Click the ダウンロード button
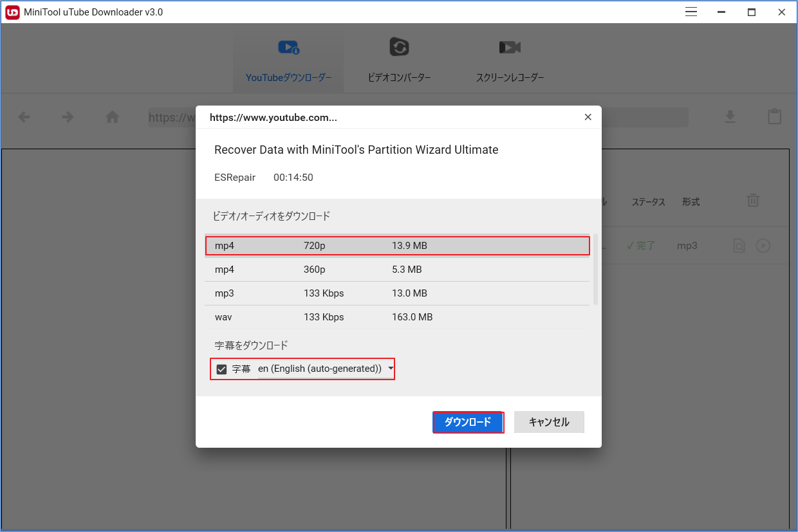The height and width of the screenshot is (532, 798). (468, 422)
